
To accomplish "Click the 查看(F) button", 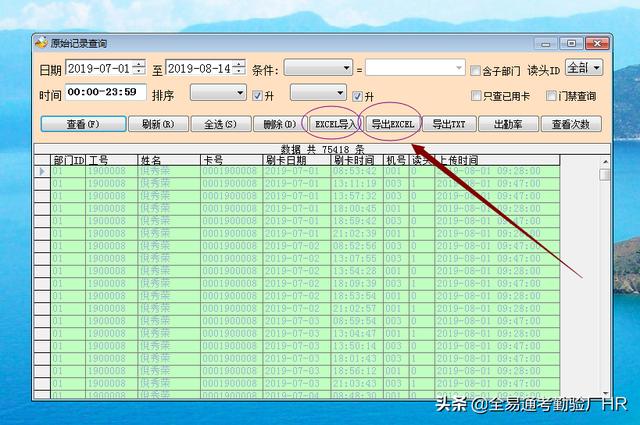I will pos(83,124).
